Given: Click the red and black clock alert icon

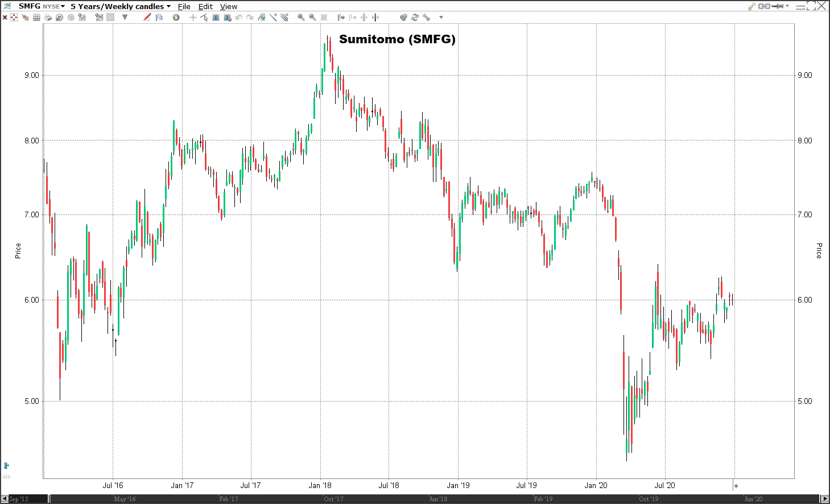Looking at the screenshot, I should pyautogui.click(x=59, y=17).
